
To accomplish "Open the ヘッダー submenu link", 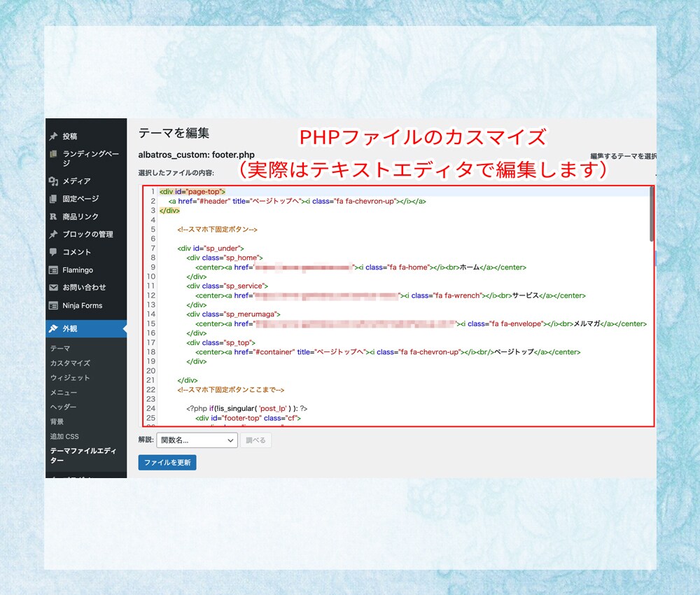I will tap(64, 407).
